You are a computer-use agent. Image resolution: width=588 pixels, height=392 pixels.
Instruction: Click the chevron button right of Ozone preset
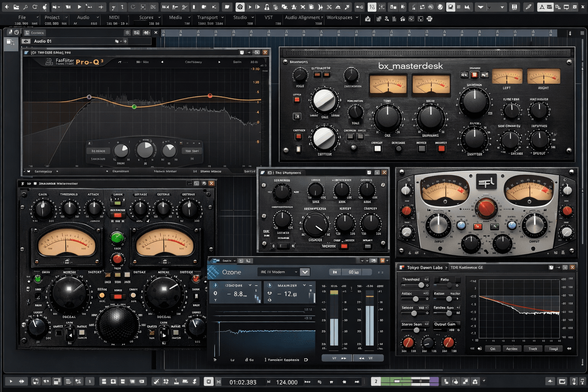(x=305, y=272)
